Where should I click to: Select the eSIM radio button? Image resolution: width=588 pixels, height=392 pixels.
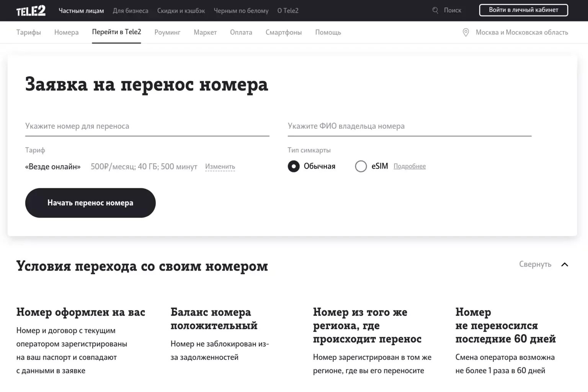[x=361, y=166]
